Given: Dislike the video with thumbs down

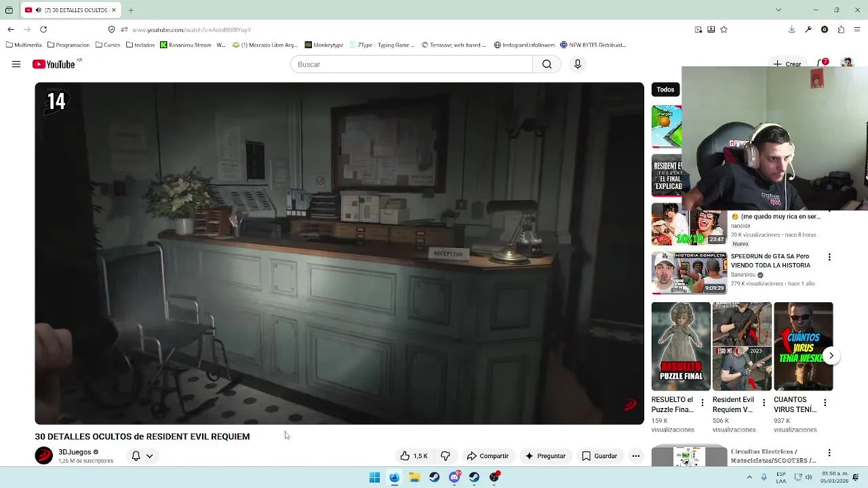Looking at the screenshot, I should coord(446,456).
